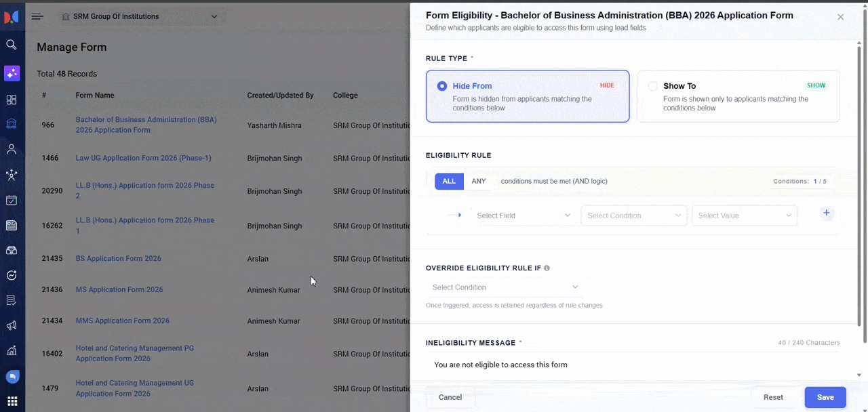The height and width of the screenshot is (412, 868).
Task: Open the user profile icon in sidebar
Action: [x=12, y=149]
